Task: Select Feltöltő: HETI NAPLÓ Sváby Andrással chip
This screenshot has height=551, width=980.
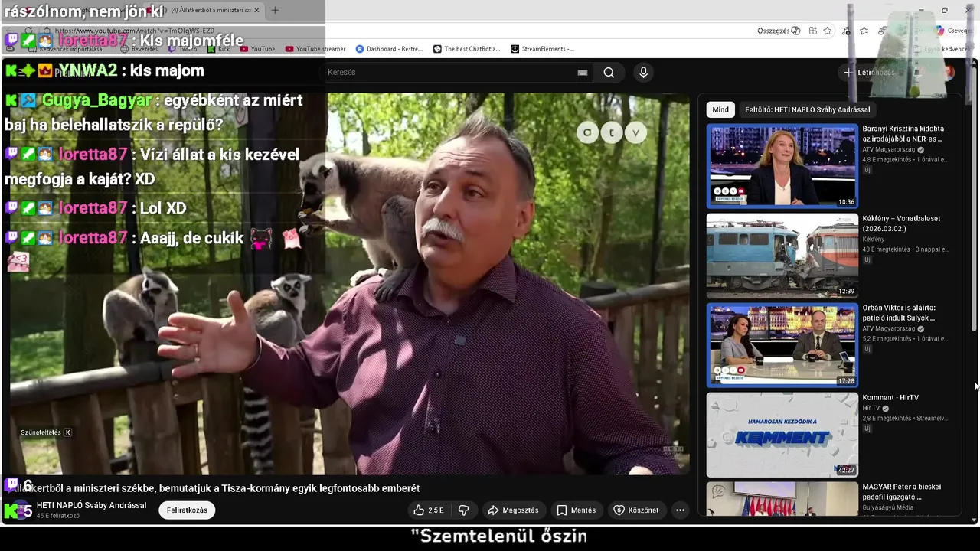Action: 807,109
